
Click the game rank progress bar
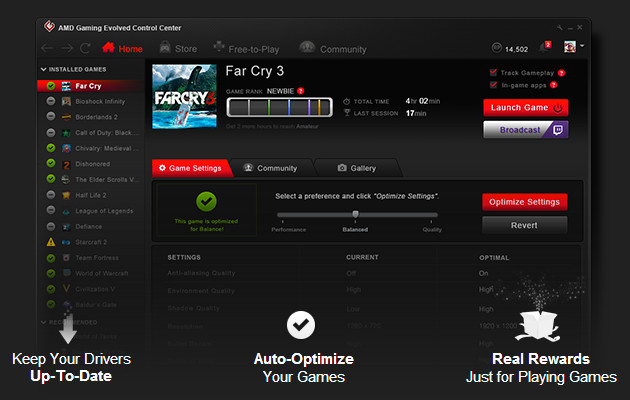pyautogui.click(x=280, y=107)
